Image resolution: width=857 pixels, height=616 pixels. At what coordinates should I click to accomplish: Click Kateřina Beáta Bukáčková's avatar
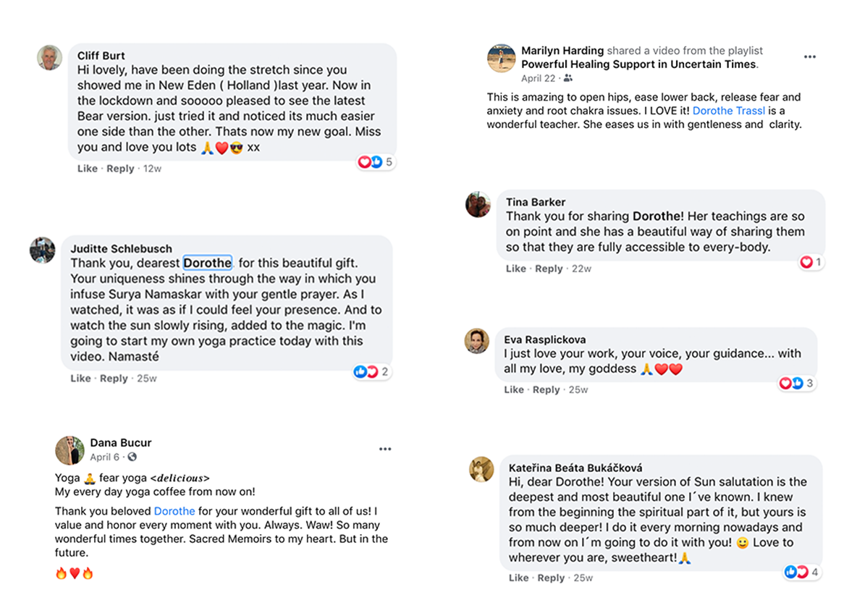coord(481,470)
